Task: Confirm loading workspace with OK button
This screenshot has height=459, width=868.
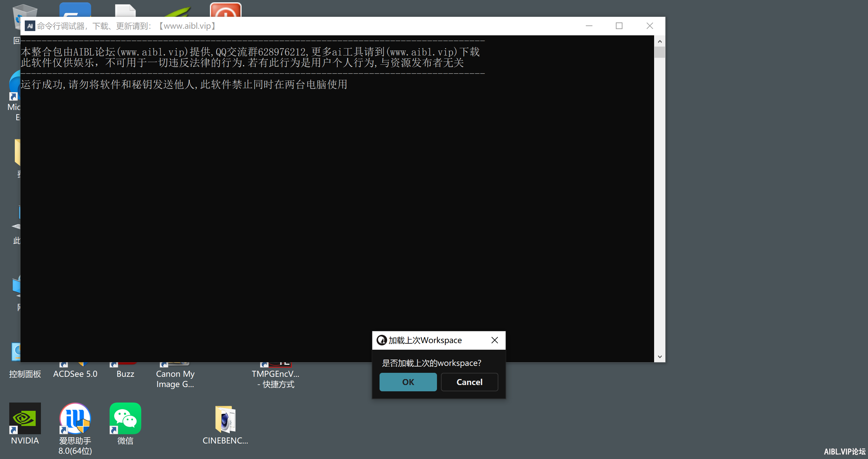Action: 408,382
